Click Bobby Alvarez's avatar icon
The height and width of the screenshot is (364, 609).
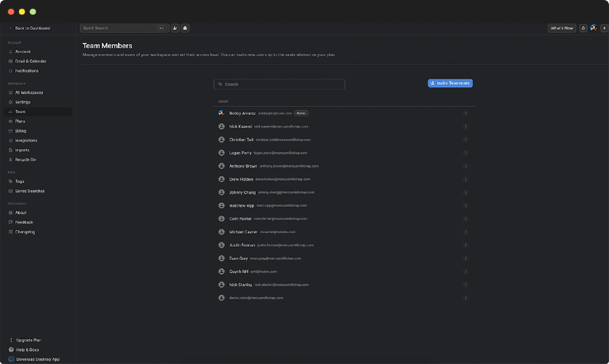[221, 114]
